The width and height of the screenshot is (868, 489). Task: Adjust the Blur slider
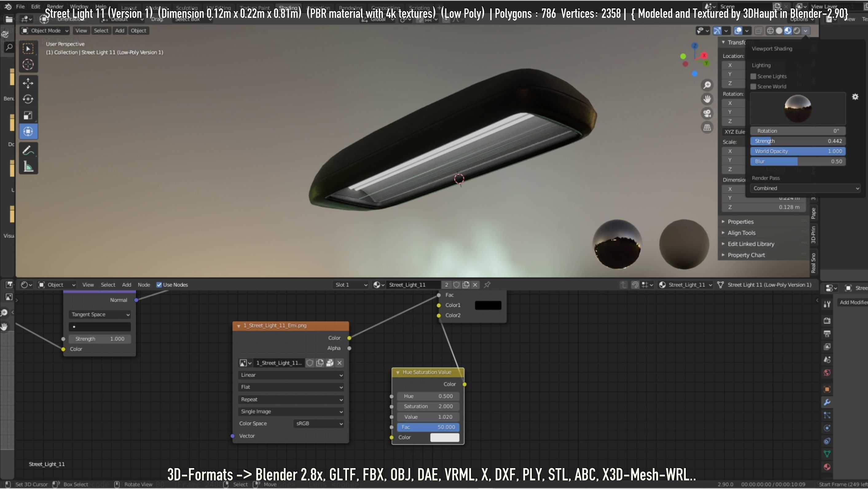tap(798, 161)
